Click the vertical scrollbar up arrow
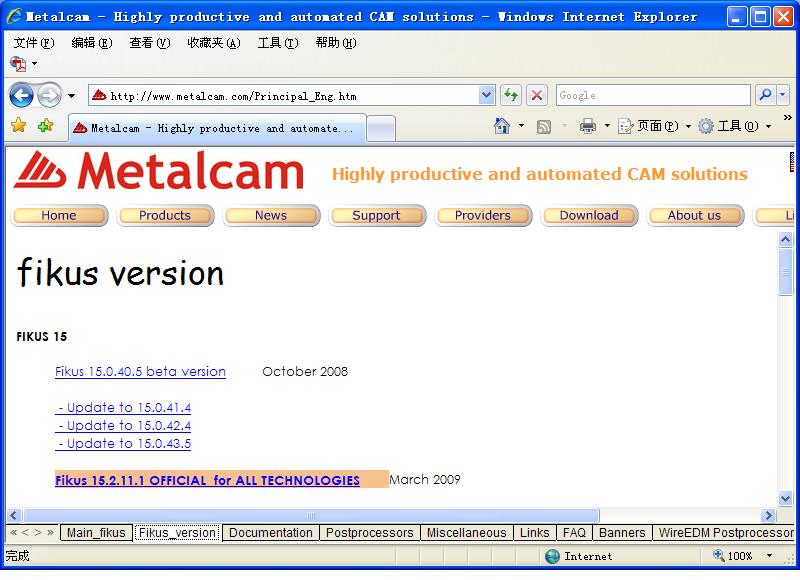Screen dimensions: 800x580 coord(785,239)
